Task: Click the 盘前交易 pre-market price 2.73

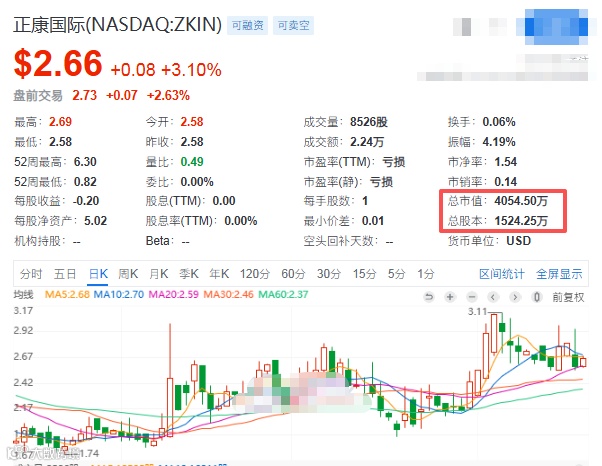Action: click(84, 95)
